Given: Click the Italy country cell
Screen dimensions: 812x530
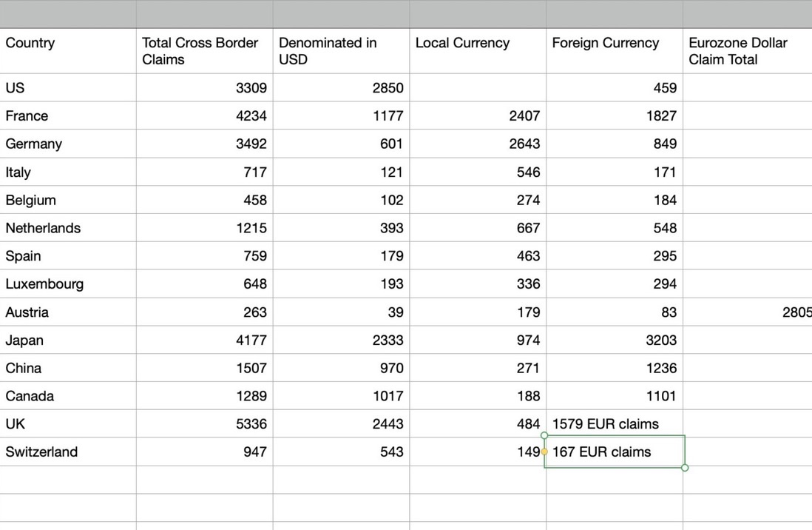Looking at the screenshot, I should click(68, 172).
